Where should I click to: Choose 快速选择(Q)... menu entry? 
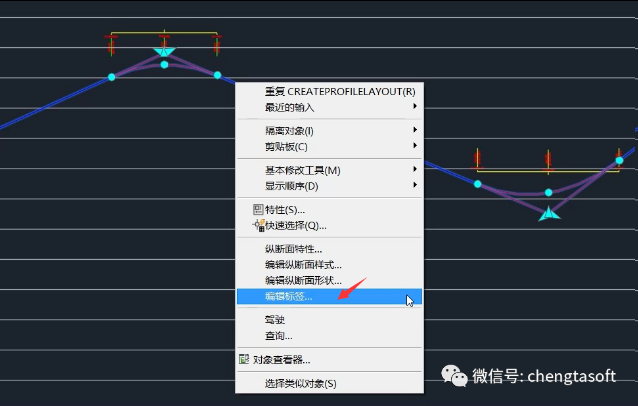click(x=329, y=225)
